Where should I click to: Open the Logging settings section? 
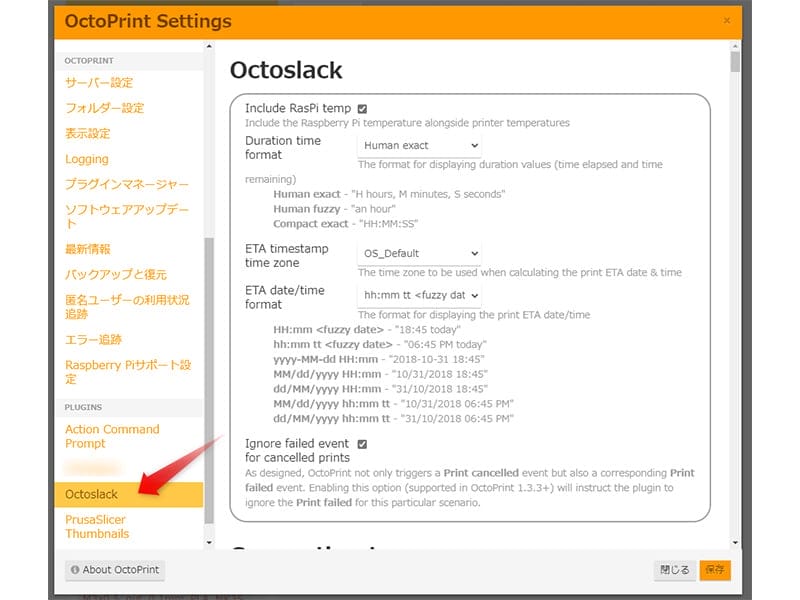click(86, 158)
